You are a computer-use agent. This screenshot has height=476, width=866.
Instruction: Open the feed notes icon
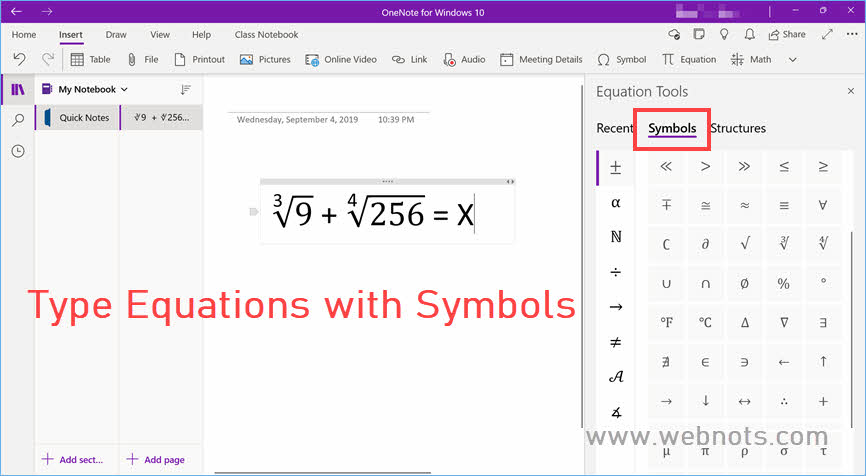pos(699,34)
